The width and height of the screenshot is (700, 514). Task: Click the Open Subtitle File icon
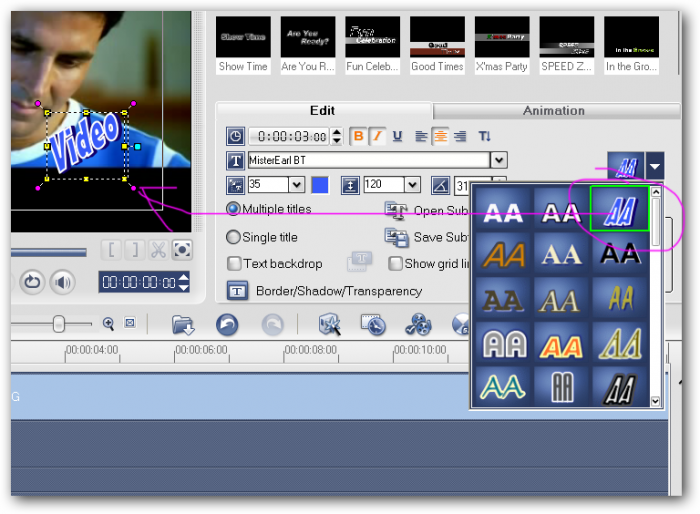click(396, 210)
